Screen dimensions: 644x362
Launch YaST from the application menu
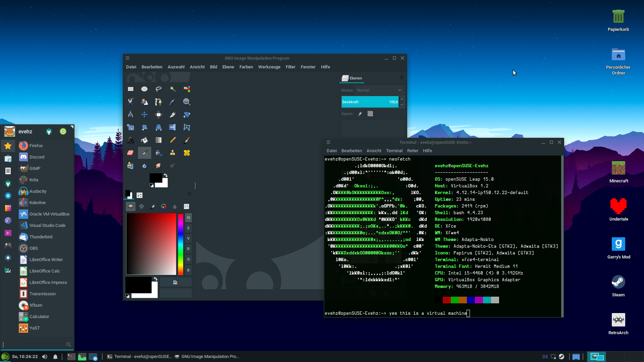(46, 328)
